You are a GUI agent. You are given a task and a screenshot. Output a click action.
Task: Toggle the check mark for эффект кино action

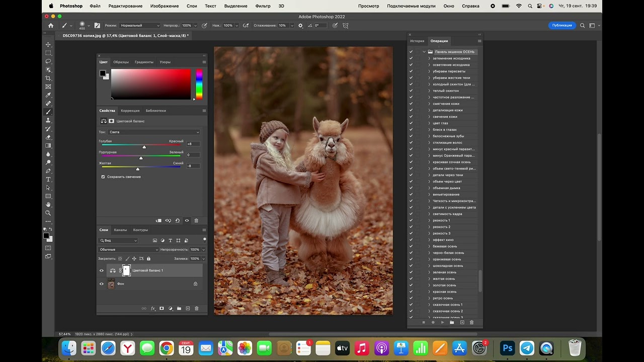(411, 240)
